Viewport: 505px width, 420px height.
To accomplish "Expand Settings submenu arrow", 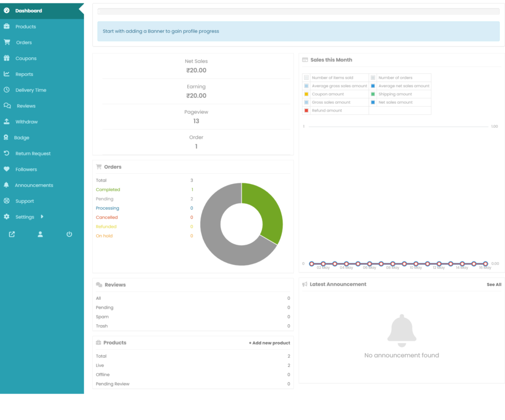I will (42, 217).
